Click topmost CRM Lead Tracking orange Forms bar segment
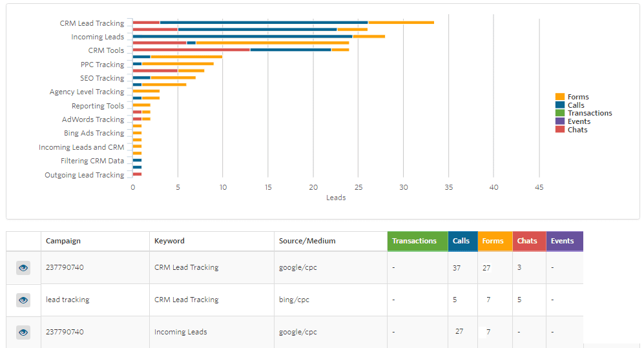 [x=401, y=23]
